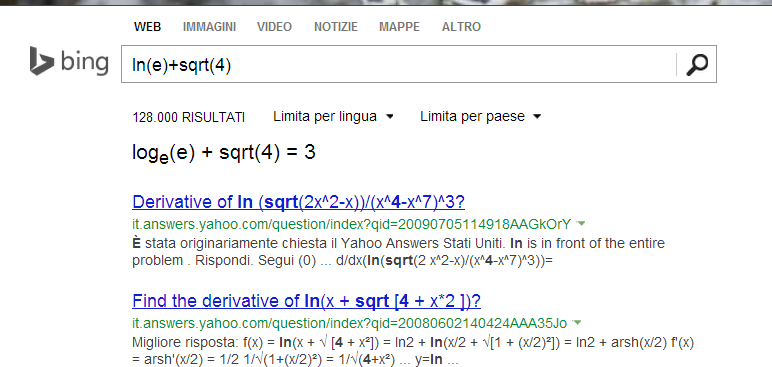Viewport: 772px width, 367px height.
Task: Click the second result's green Yahoo URL ending AAA35Jo
Action: click(350, 324)
